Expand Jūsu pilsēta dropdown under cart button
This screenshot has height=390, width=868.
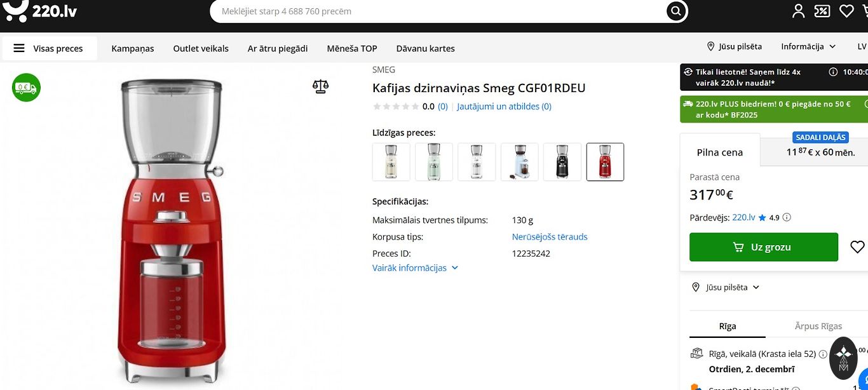click(726, 287)
